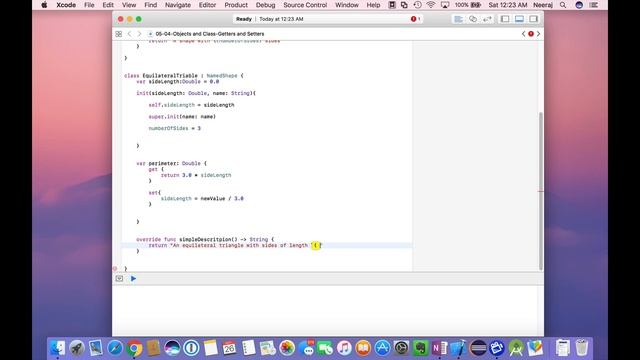This screenshot has height=360, width=640.
Task: Open the Window menu
Action: coord(347,5)
